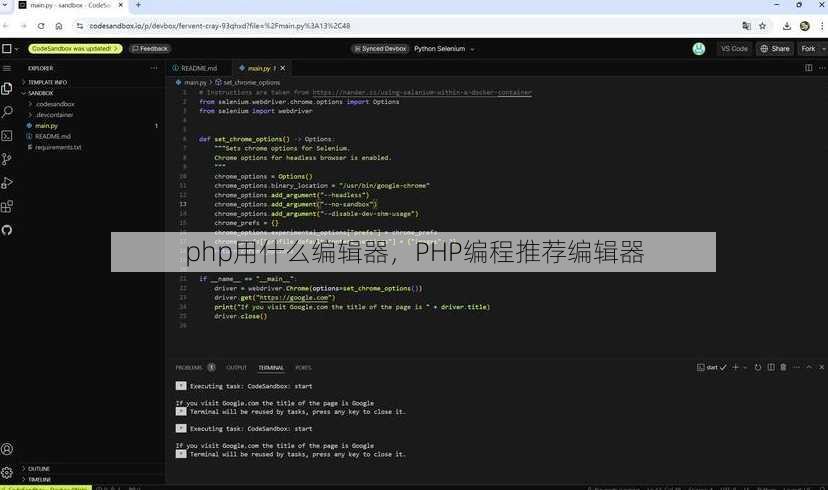The height and width of the screenshot is (490, 828).
Task: Click the CodeSandbox square logo icon
Action: (x=7, y=49)
